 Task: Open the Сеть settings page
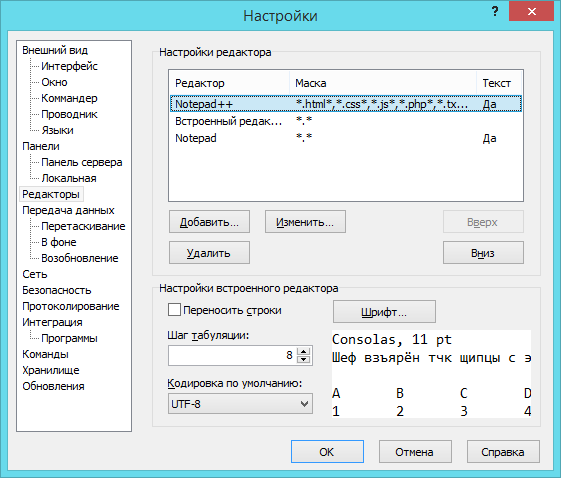tap(35, 274)
